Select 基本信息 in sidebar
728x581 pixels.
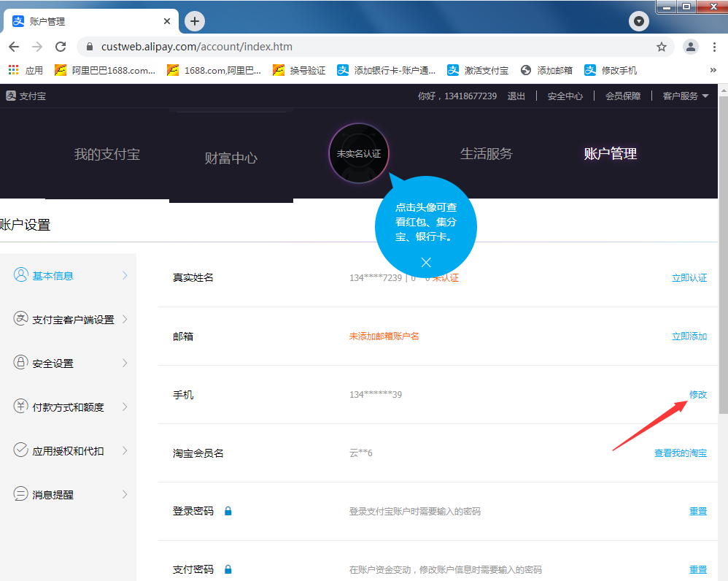click(x=53, y=276)
